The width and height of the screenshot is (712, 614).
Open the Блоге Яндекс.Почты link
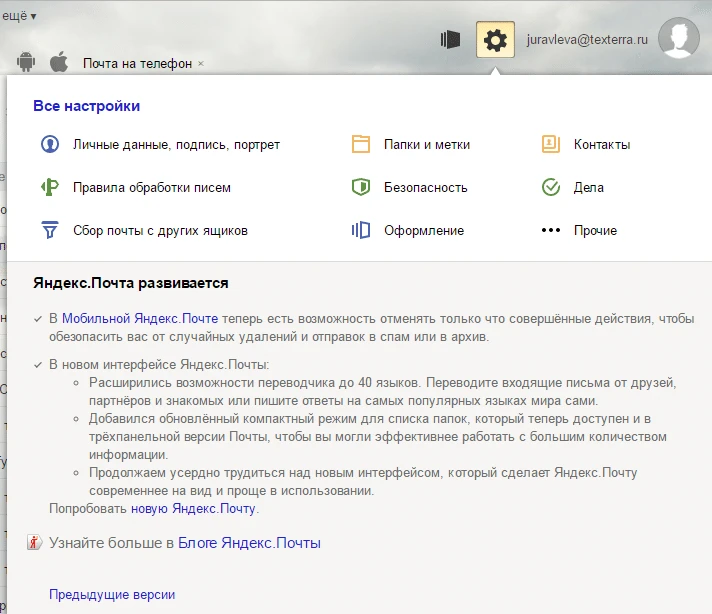point(249,543)
